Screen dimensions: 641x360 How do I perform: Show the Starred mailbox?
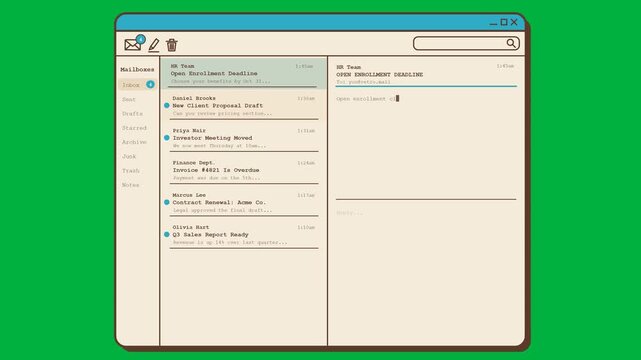click(134, 128)
